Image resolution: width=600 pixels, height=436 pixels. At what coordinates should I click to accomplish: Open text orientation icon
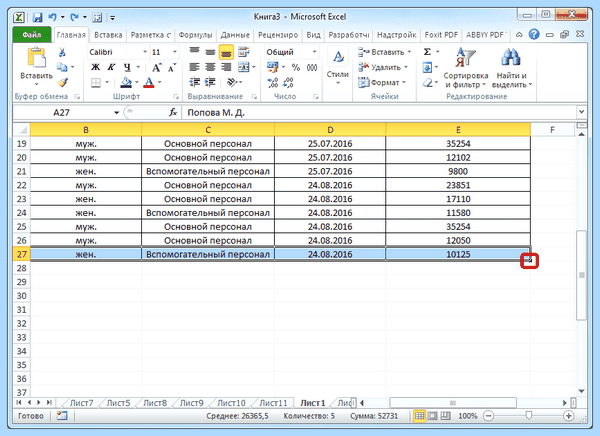tap(232, 82)
